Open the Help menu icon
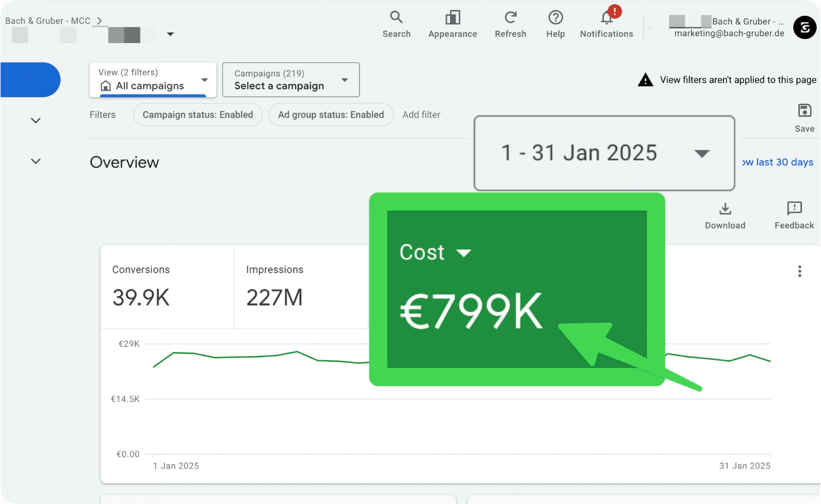The image size is (821, 504). (555, 17)
